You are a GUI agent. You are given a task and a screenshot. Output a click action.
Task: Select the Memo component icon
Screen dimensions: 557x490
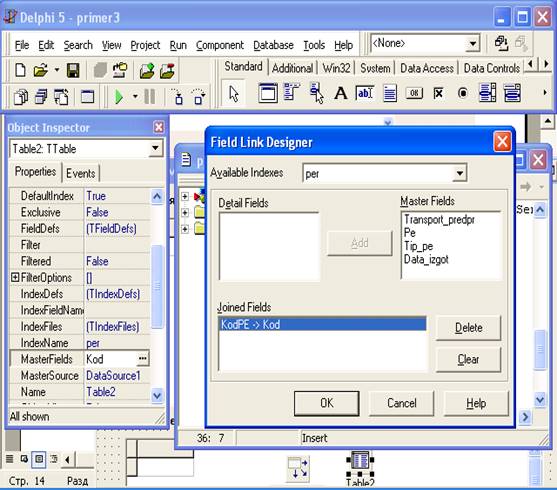390,93
